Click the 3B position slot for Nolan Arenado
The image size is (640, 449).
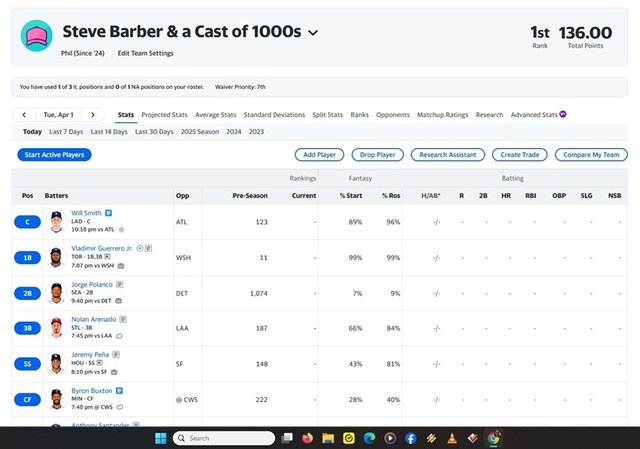coord(27,328)
